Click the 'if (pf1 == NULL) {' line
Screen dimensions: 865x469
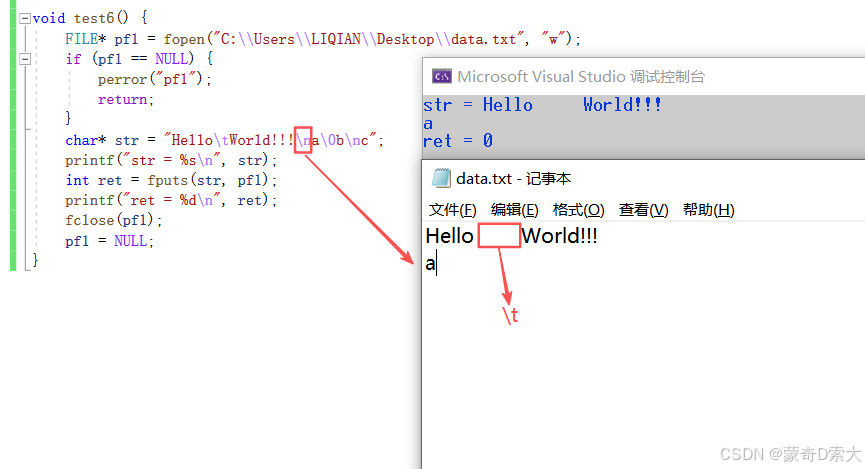(x=139, y=59)
